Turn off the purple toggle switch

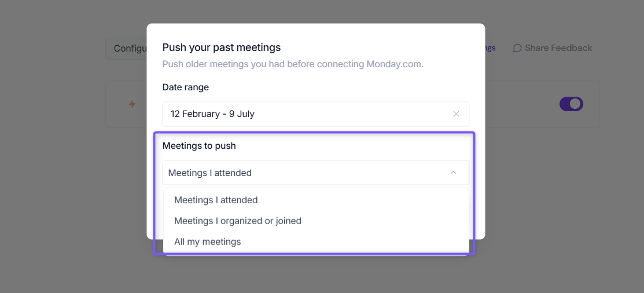(571, 104)
